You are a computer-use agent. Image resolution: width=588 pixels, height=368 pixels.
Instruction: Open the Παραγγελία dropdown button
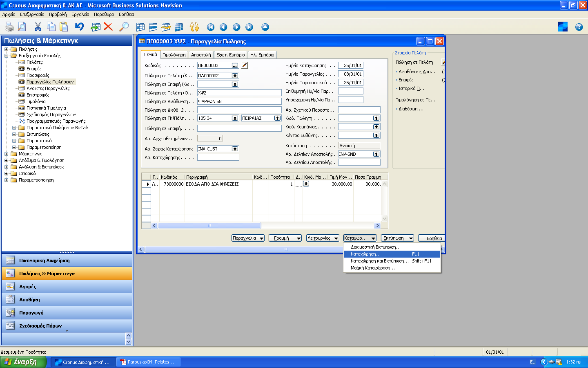248,238
